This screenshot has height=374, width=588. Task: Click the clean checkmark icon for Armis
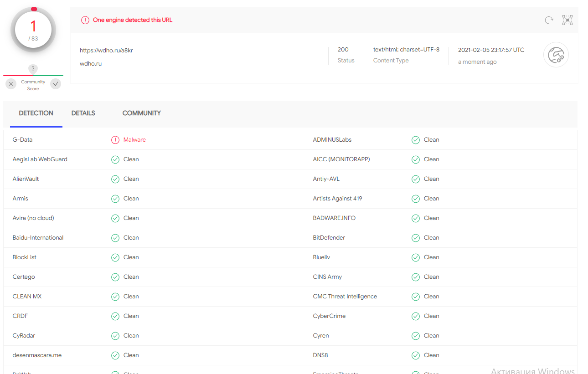pos(115,199)
